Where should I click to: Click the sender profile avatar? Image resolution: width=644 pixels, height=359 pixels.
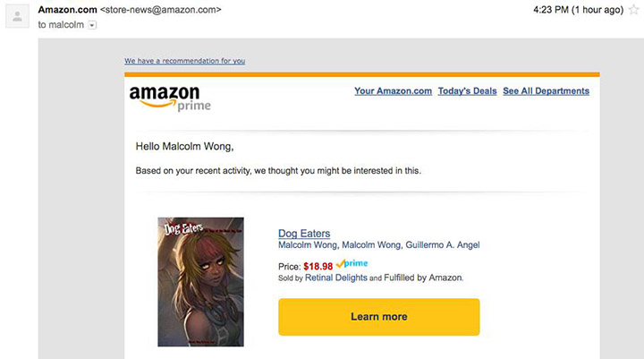tap(16, 18)
